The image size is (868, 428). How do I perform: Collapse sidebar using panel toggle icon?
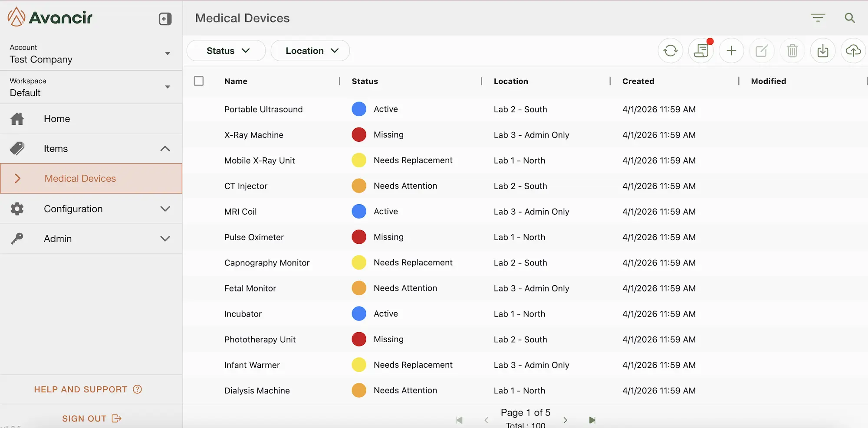click(165, 19)
